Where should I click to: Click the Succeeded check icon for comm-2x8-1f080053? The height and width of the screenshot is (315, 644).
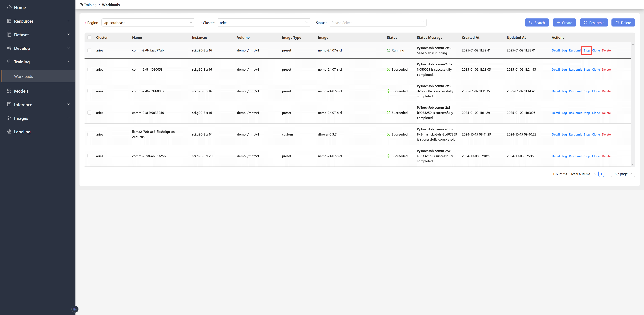389,69
